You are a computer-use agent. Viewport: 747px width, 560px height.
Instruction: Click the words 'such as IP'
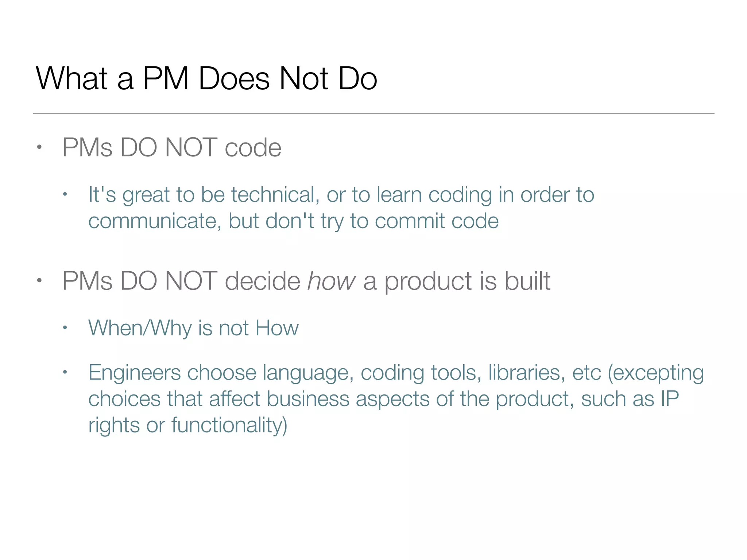click(630, 399)
